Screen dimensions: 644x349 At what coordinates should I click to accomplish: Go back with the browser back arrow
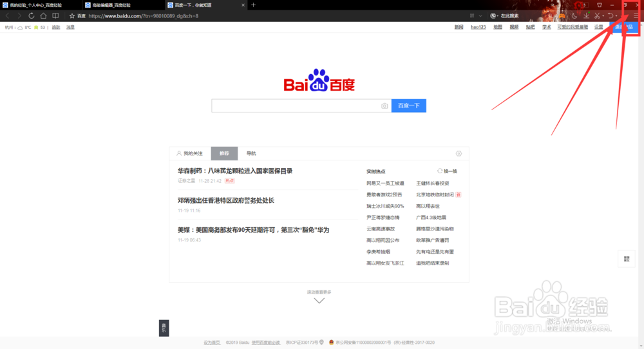7,16
